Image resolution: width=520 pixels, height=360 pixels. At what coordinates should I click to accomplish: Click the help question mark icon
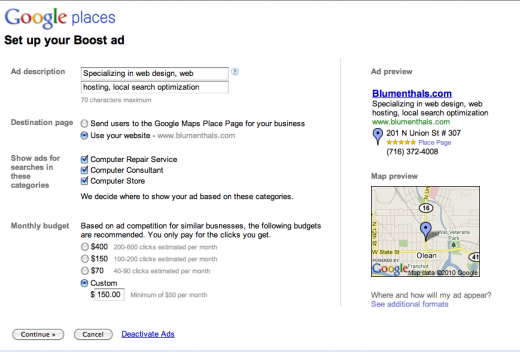click(235, 71)
